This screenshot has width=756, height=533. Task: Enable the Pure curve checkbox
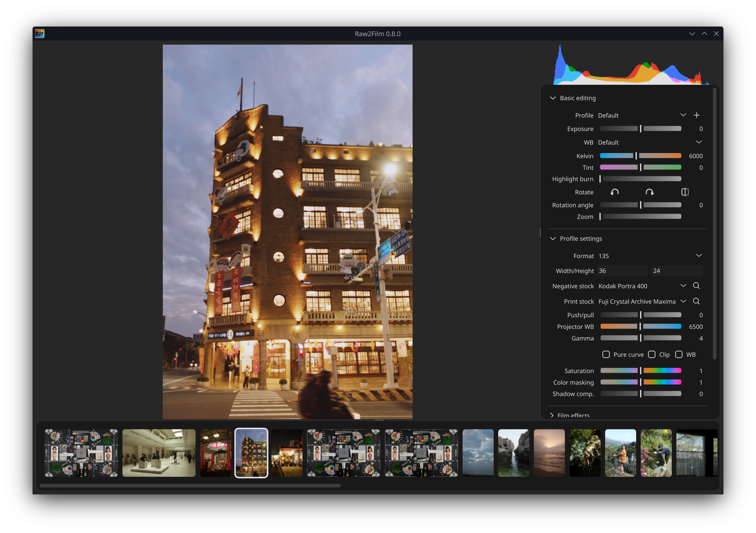(606, 354)
